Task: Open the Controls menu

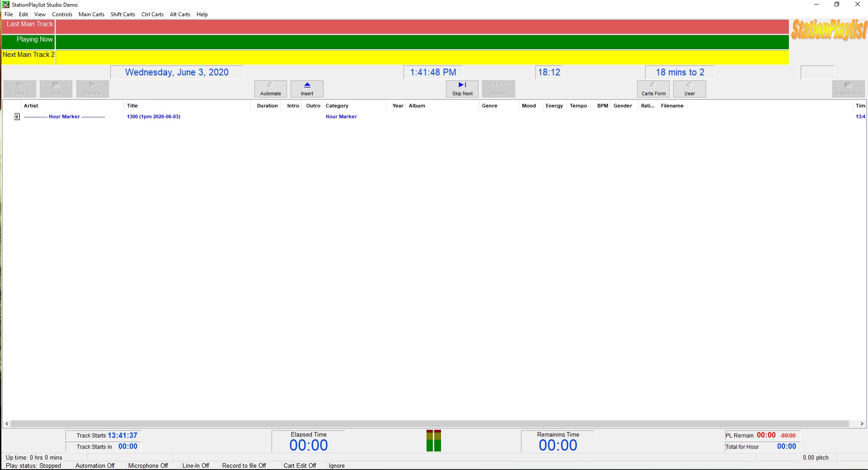Action: click(x=62, y=14)
